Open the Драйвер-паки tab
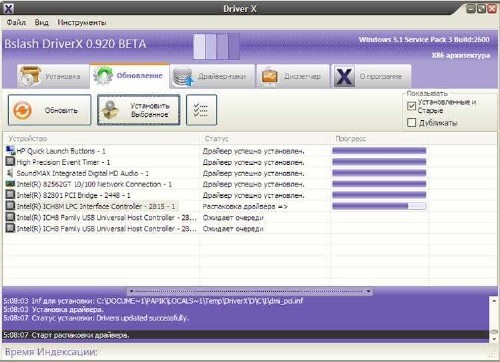Screen dimensions: 500x362 (x=212, y=76)
